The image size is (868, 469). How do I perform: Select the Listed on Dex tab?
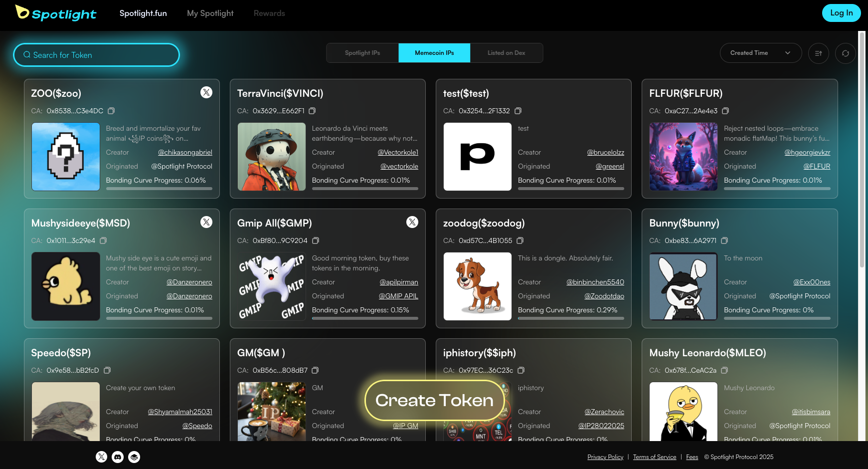(506, 53)
